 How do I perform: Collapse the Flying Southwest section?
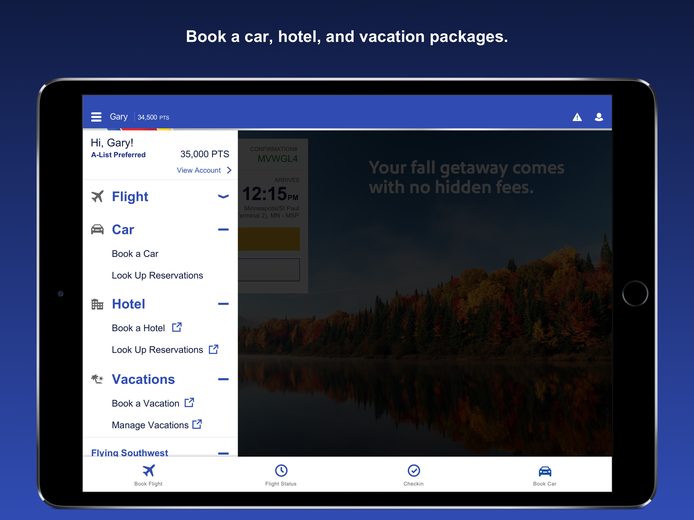pos(224,453)
